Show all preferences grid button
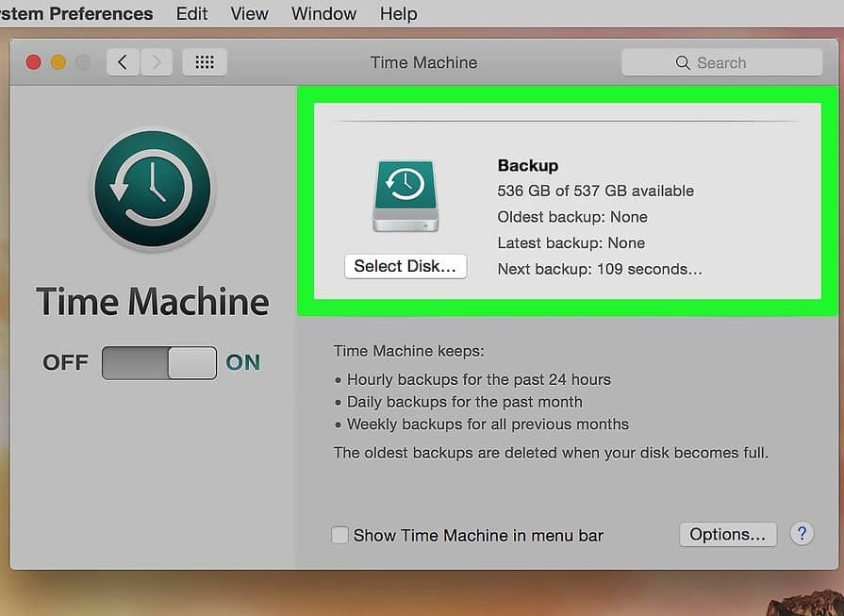 204,62
